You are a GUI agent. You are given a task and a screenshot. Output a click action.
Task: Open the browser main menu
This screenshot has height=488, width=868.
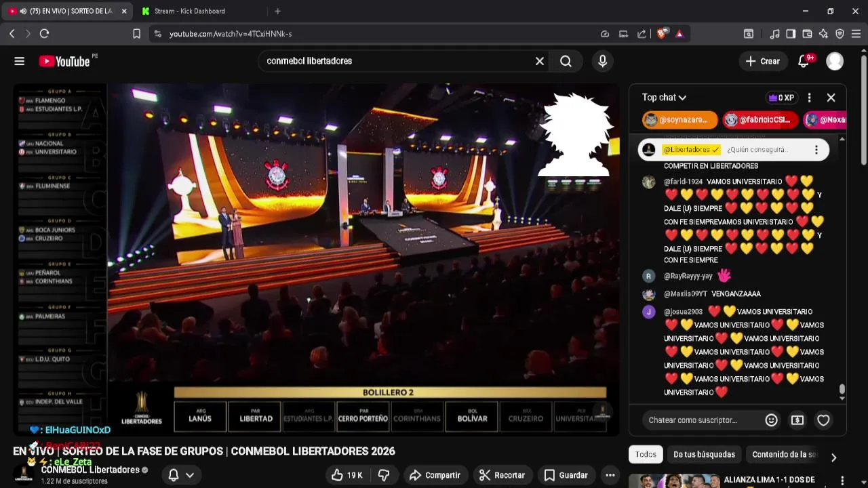[x=856, y=33]
